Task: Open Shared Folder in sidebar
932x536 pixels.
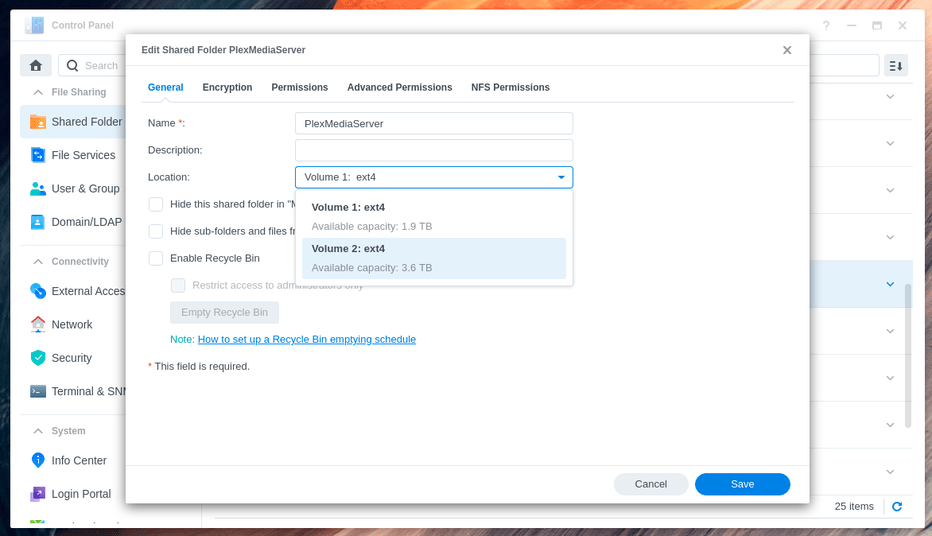Action: click(x=74, y=122)
